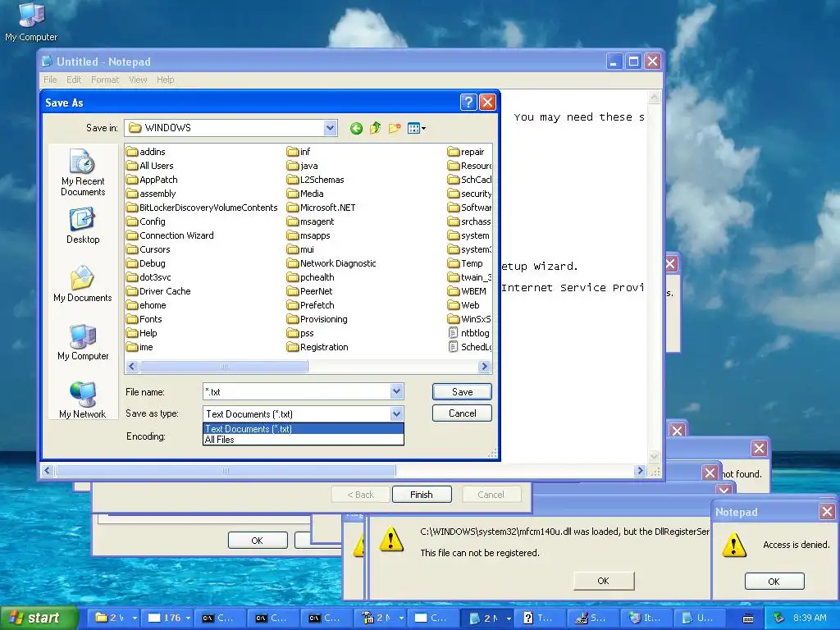Select the Registration folder
This screenshot has width=840, height=630.
click(317, 347)
